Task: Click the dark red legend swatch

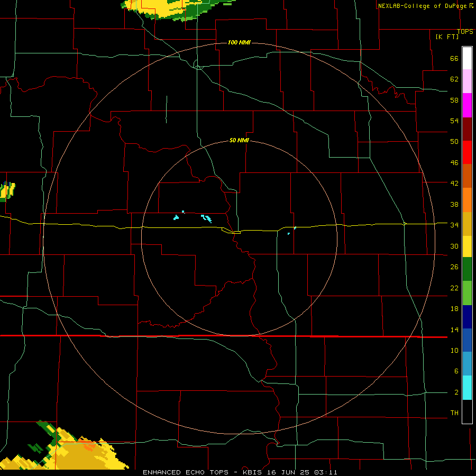Action: pos(467,129)
